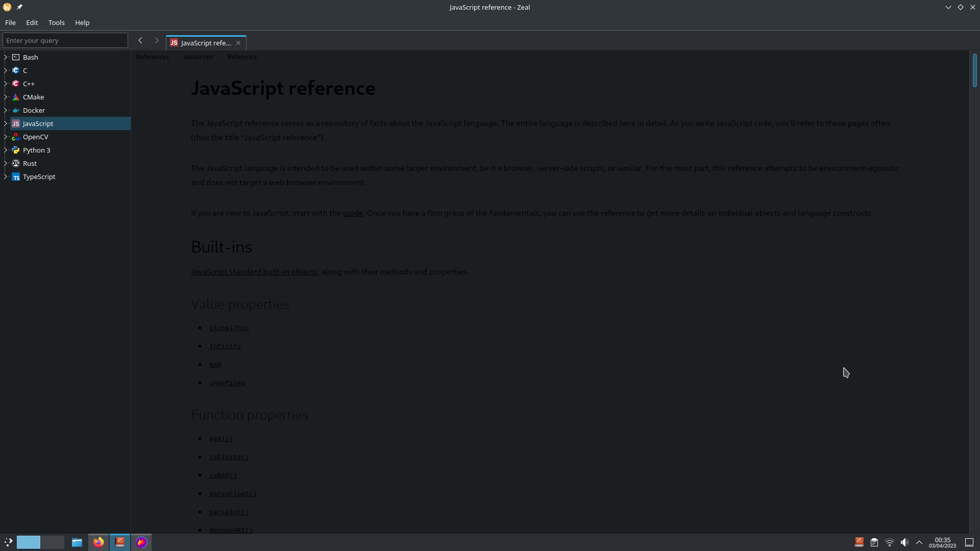Open the Tools menu
Screen dimensions: 980x551
click(x=56, y=22)
